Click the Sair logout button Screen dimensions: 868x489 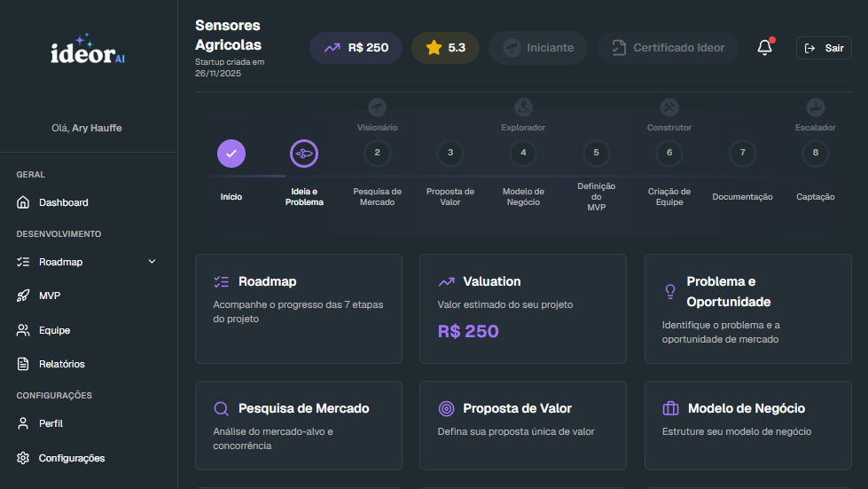(x=824, y=48)
